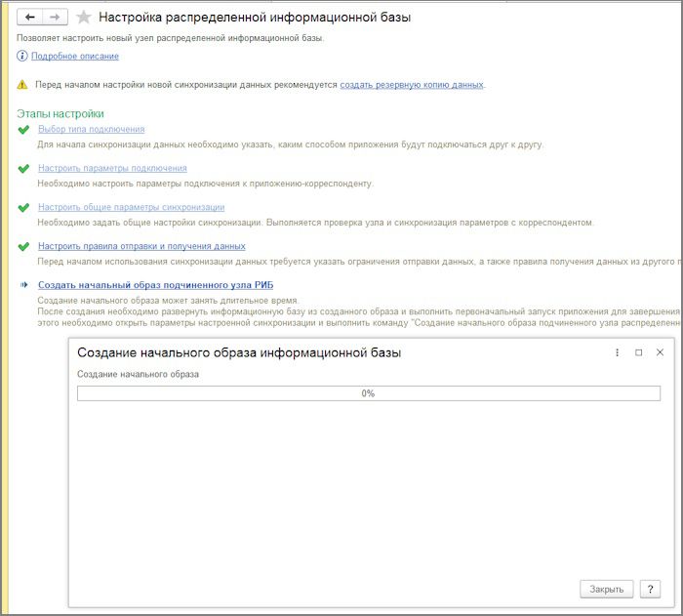Click Создать начальный образ подчиненного узла РИБ
The image size is (683, 616).
[x=155, y=285]
